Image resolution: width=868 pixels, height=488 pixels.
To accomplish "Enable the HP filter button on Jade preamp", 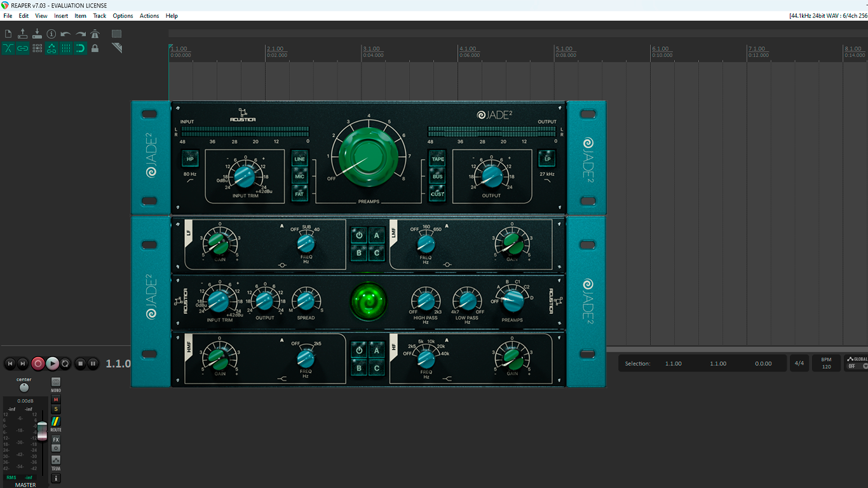I will pos(190,159).
